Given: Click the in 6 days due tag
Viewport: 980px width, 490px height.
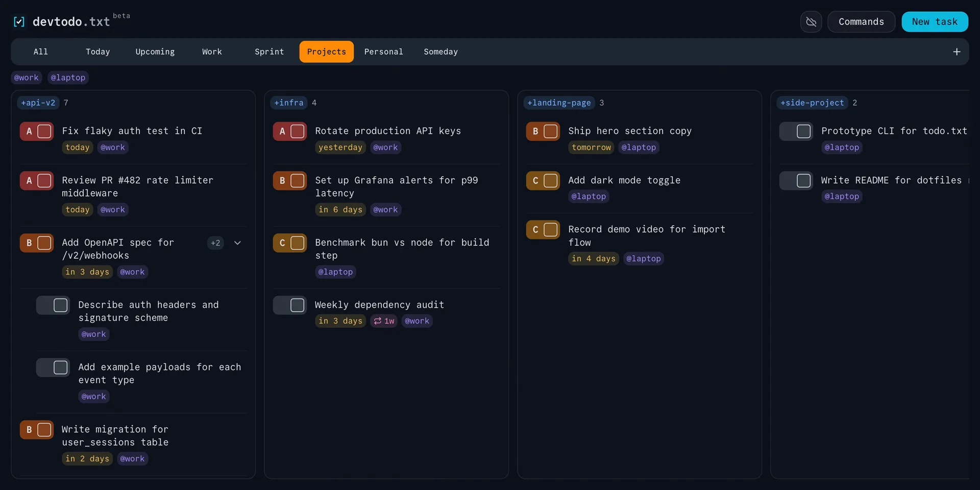Looking at the screenshot, I should [x=340, y=210].
